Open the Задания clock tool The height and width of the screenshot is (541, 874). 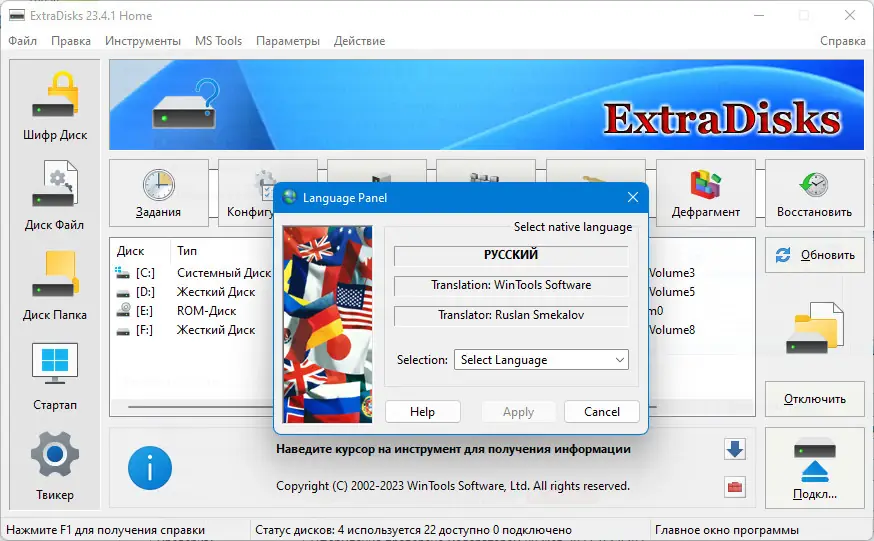159,193
